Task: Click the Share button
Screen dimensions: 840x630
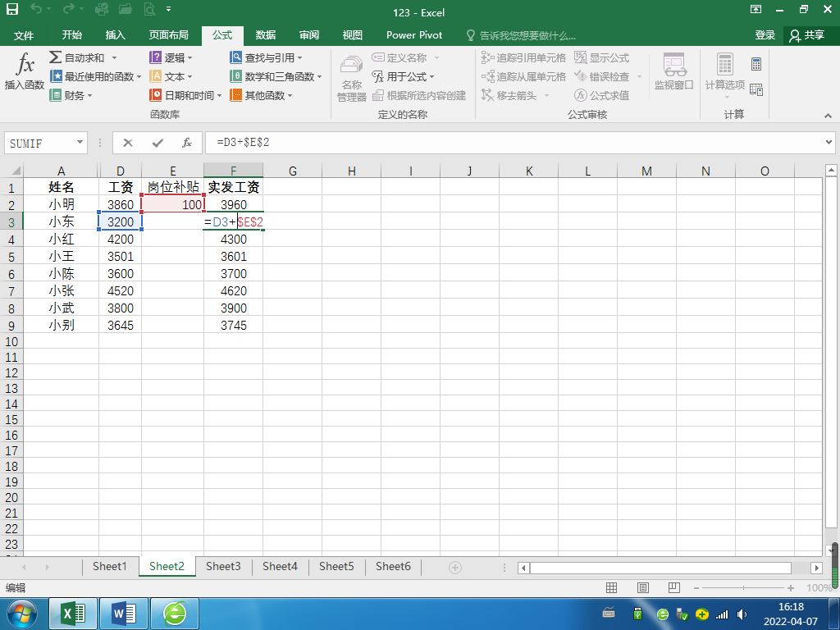Action: coord(807,35)
